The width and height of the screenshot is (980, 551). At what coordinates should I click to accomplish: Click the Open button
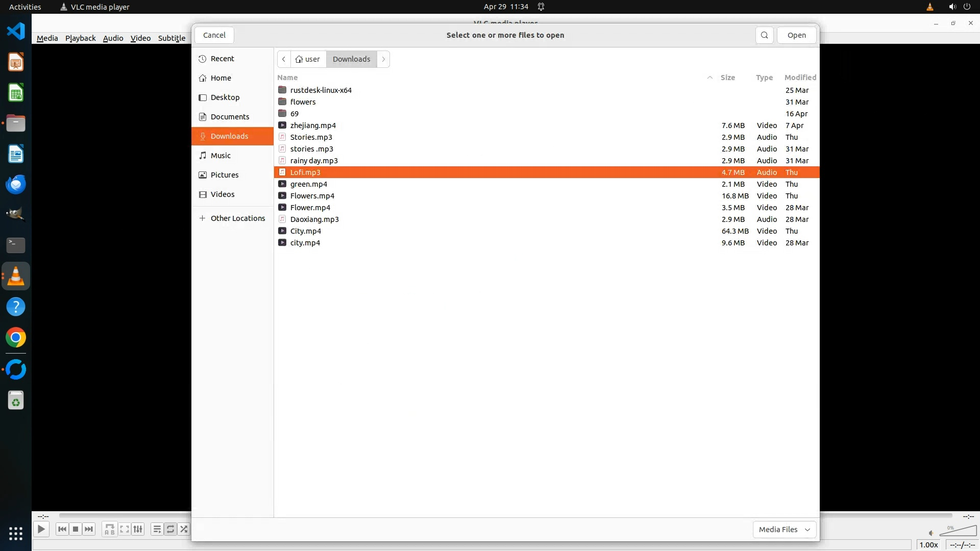click(x=796, y=35)
